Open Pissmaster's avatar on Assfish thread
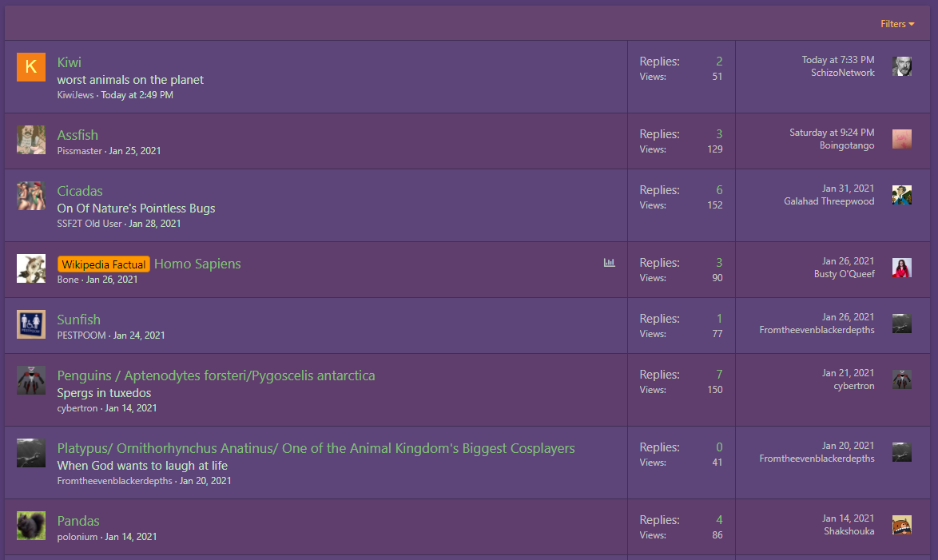This screenshot has height=560, width=938. (x=31, y=140)
